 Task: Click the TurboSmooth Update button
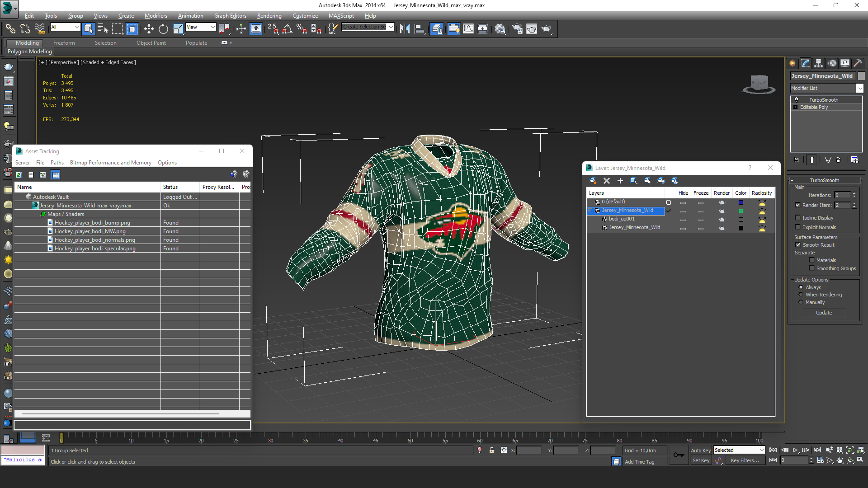point(824,313)
